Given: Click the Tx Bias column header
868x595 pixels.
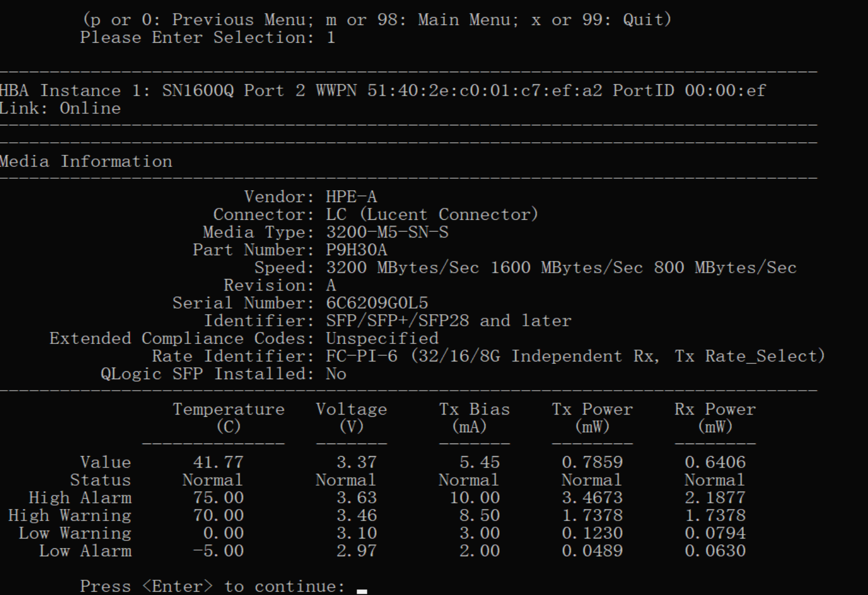Looking at the screenshot, I should tap(474, 417).
